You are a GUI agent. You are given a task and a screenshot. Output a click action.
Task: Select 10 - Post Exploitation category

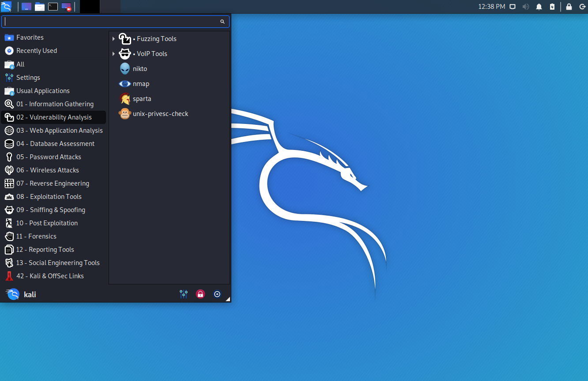click(x=53, y=223)
